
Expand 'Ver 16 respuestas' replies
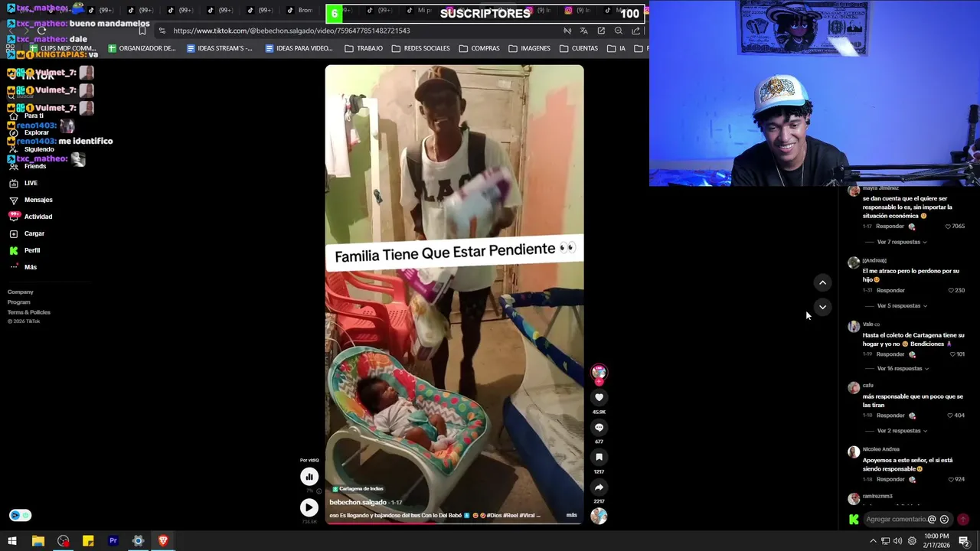(903, 368)
